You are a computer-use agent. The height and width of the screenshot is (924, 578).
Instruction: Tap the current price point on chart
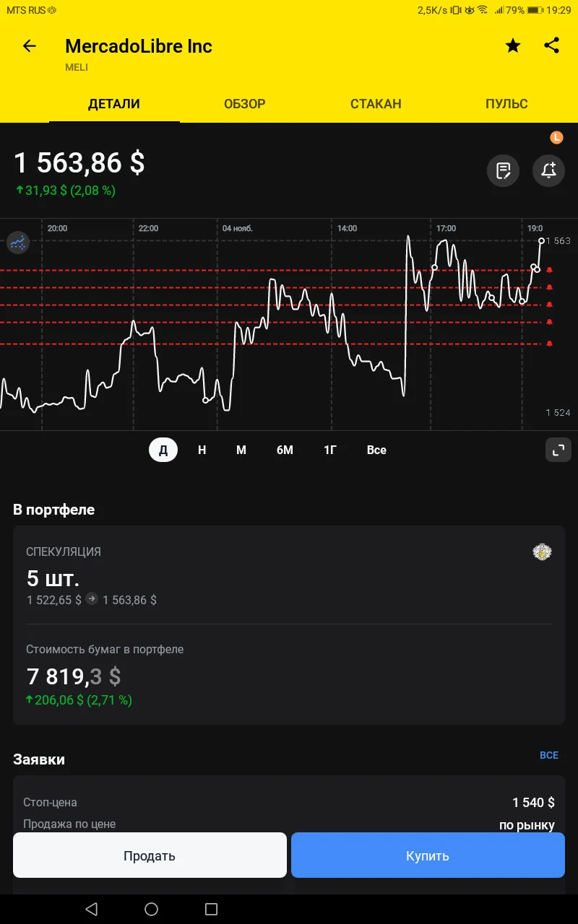click(x=541, y=240)
